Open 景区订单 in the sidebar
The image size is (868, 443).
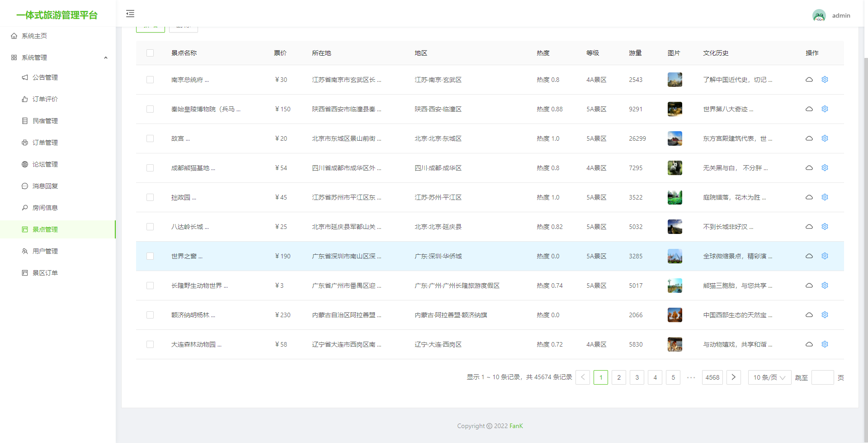click(58, 273)
